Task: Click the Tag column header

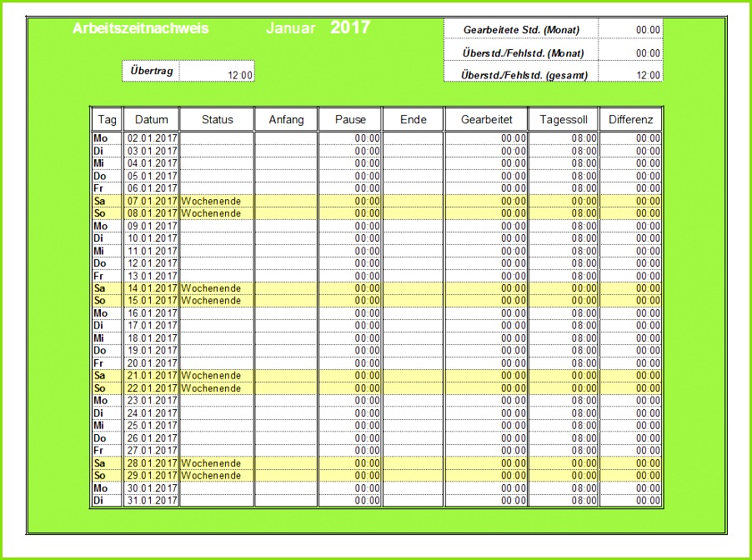Action: coord(107,119)
